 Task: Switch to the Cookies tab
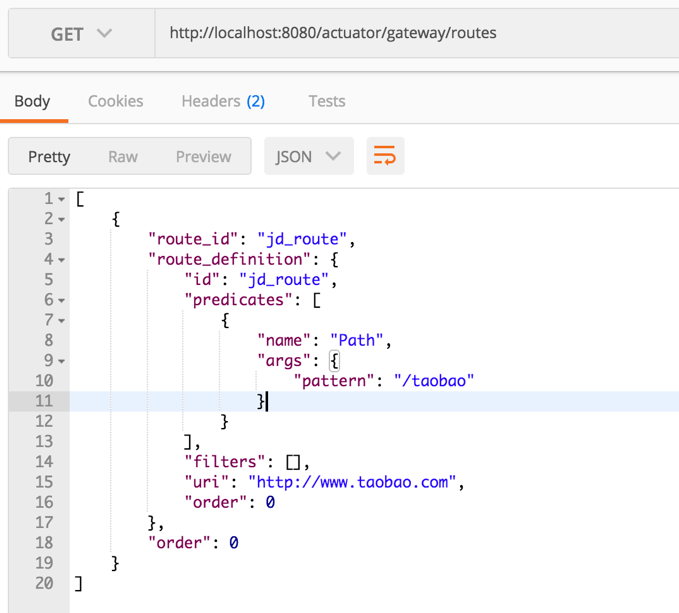[115, 101]
